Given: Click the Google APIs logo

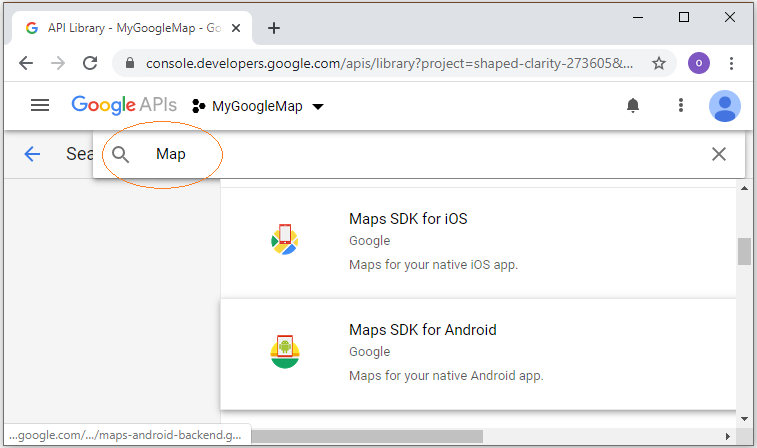Looking at the screenshot, I should pos(124,105).
